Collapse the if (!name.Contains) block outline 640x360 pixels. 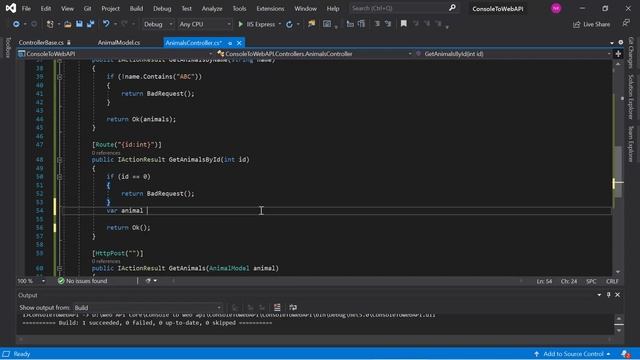(x=60, y=77)
